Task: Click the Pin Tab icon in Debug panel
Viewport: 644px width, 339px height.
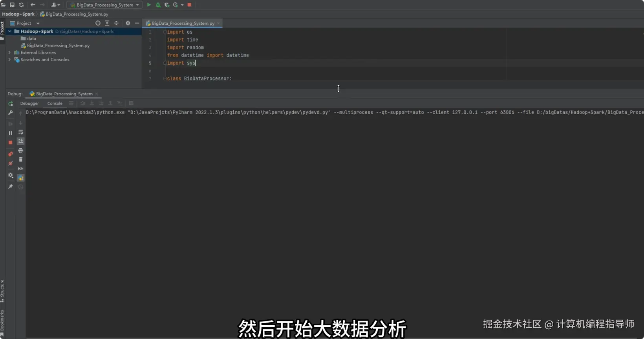Action: point(11,187)
